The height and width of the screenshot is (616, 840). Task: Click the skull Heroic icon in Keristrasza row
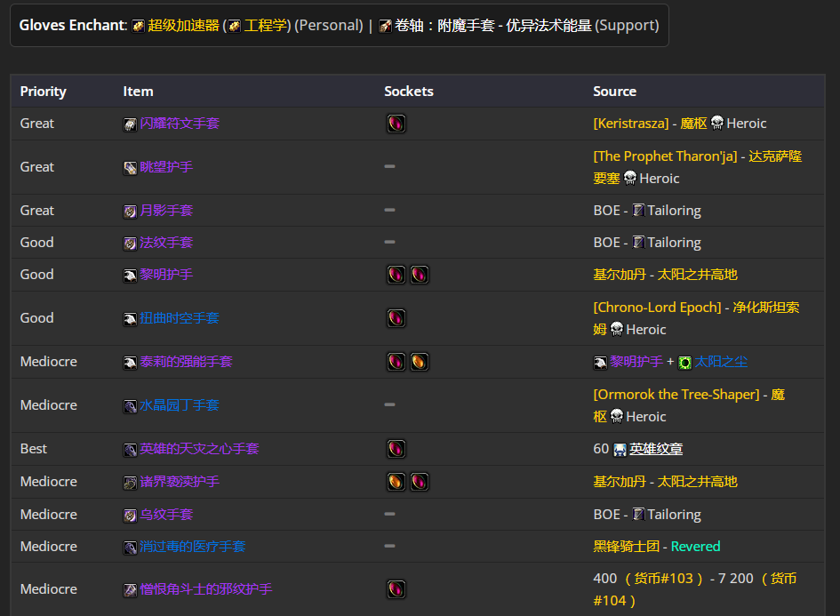716,124
